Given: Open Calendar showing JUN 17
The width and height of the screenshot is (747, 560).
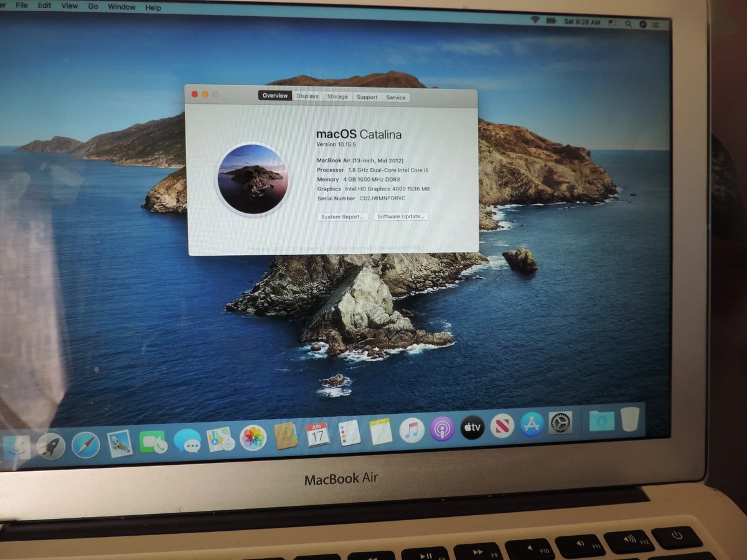Looking at the screenshot, I should [317, 434].
